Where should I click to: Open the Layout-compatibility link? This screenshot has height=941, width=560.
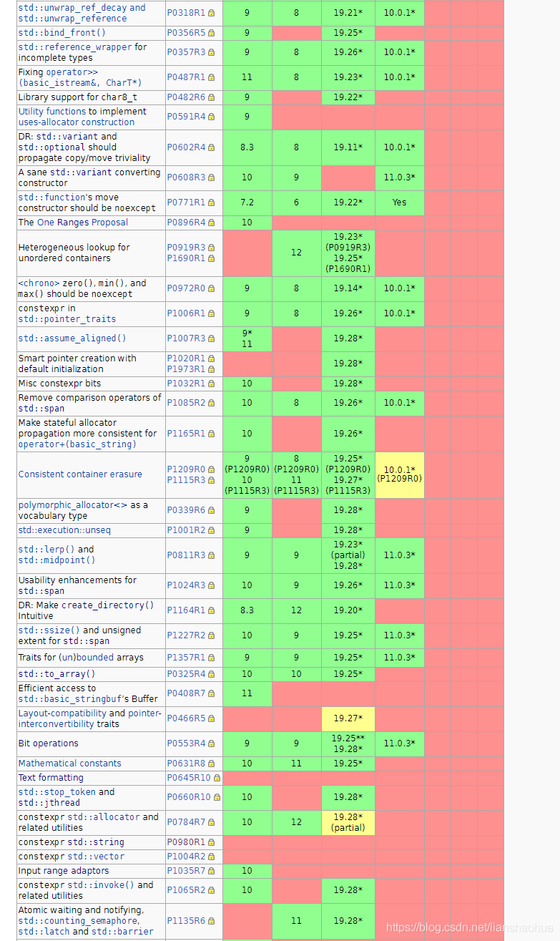point(62,713)
